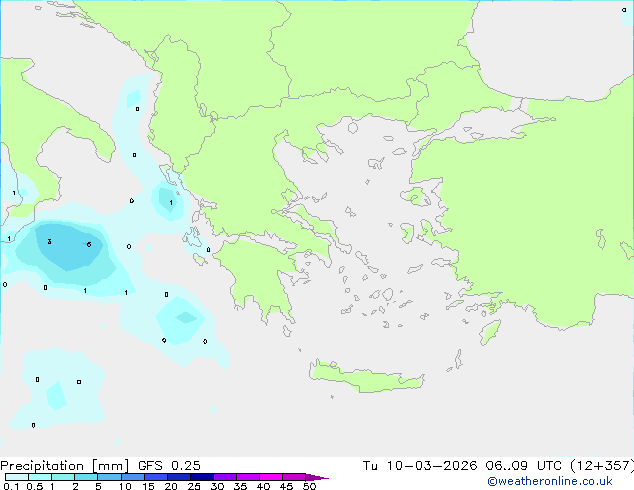Click the 0.1–0.5 mm legend color swatch
The width and height of the screenshot is (634, 490).
click(17, 477)
